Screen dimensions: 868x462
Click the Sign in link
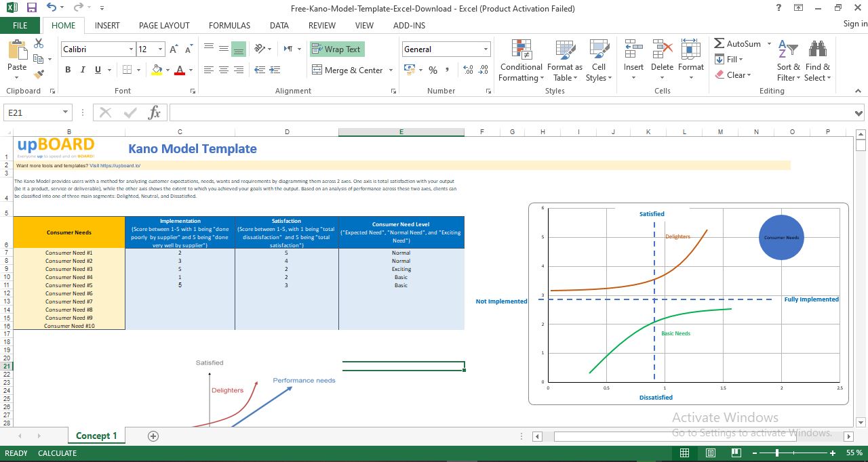click(852, 23)
